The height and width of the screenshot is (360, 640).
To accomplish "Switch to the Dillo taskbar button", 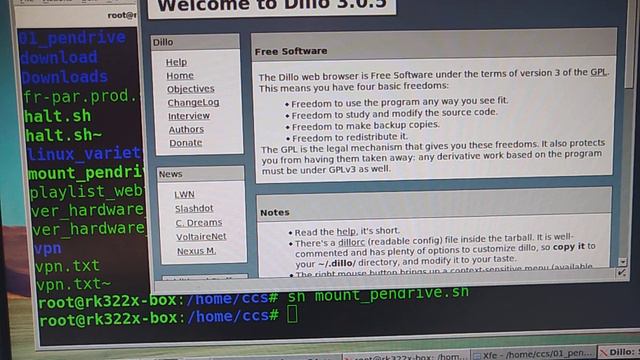I will (x=619, y=352).
